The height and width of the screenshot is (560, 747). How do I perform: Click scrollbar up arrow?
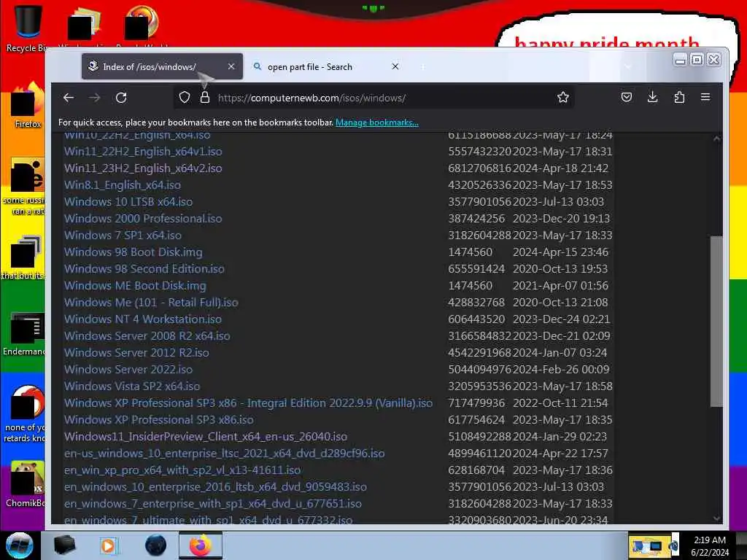716,139
